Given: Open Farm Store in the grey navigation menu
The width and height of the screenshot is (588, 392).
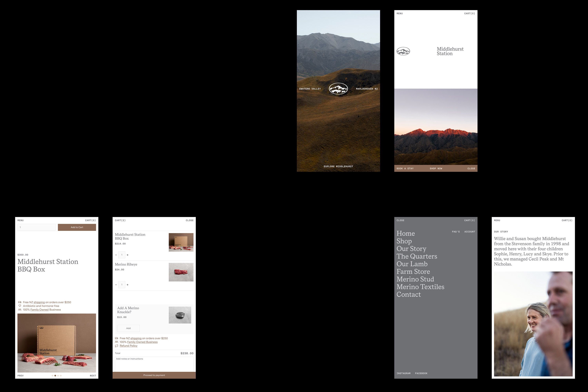Looking at the screenshot, I should click(413, 272).
